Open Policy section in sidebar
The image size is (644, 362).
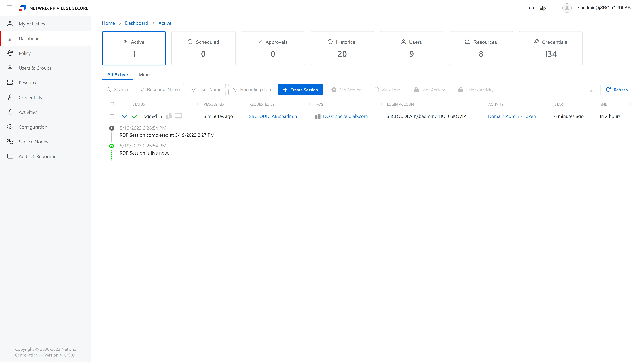(45, 53)
